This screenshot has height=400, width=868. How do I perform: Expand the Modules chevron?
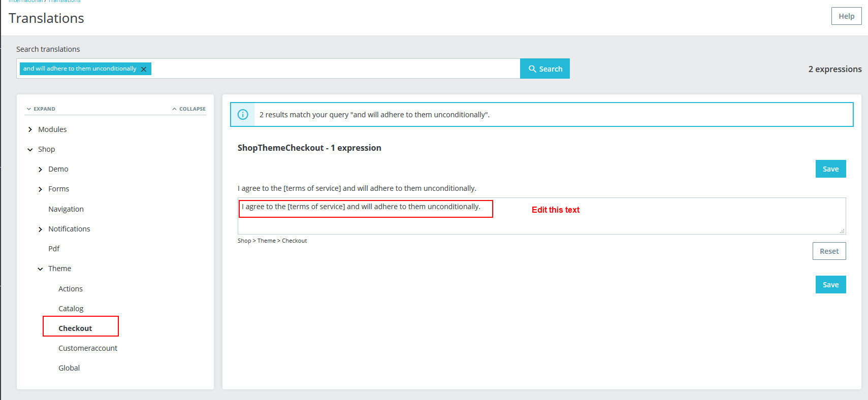(30, 129)
